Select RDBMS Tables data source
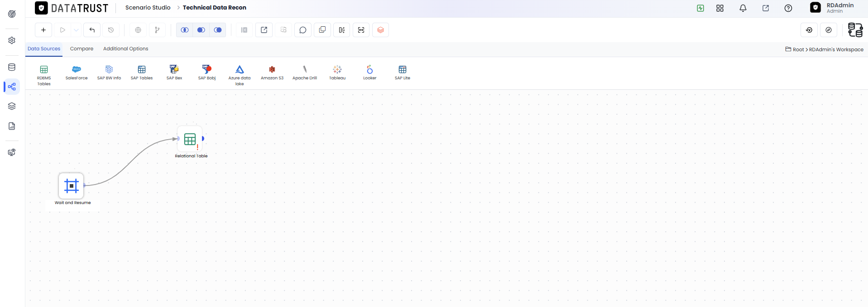Image resolution: width=868 pixels, height=307 pixels. [x=44, y=75]
